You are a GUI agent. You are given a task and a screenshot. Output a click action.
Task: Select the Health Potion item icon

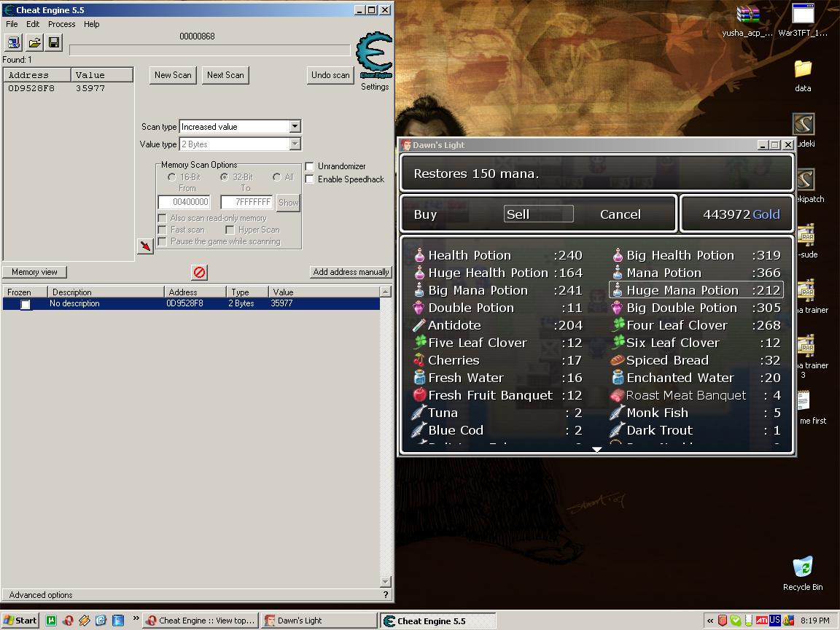419,255
